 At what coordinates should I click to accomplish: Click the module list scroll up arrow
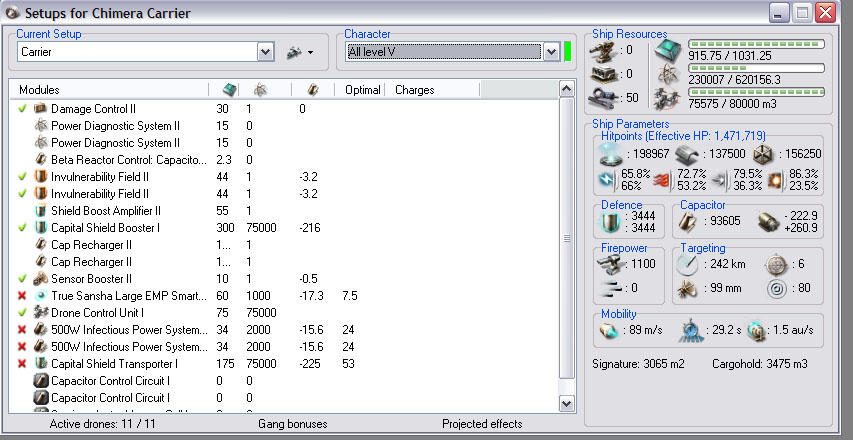567,89
